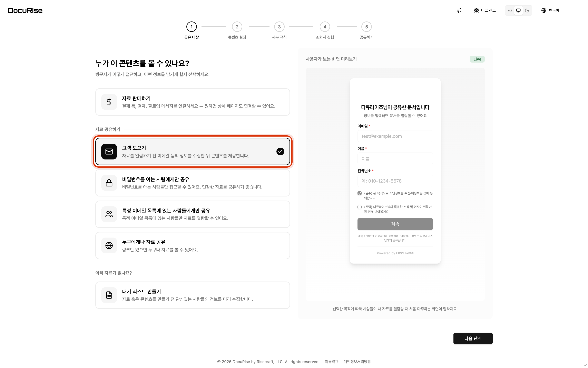
Task: Click the 계속 button in preview
Action: pyautogui.click(x=395, y=224)
